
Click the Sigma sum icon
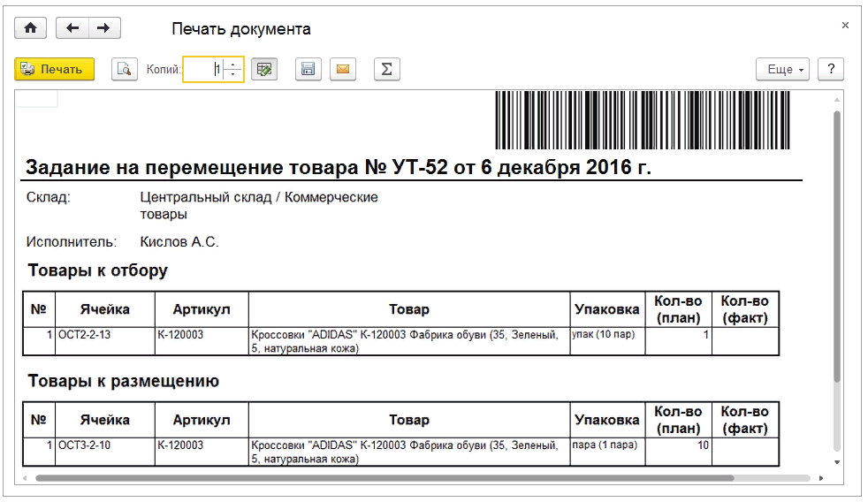385,70
